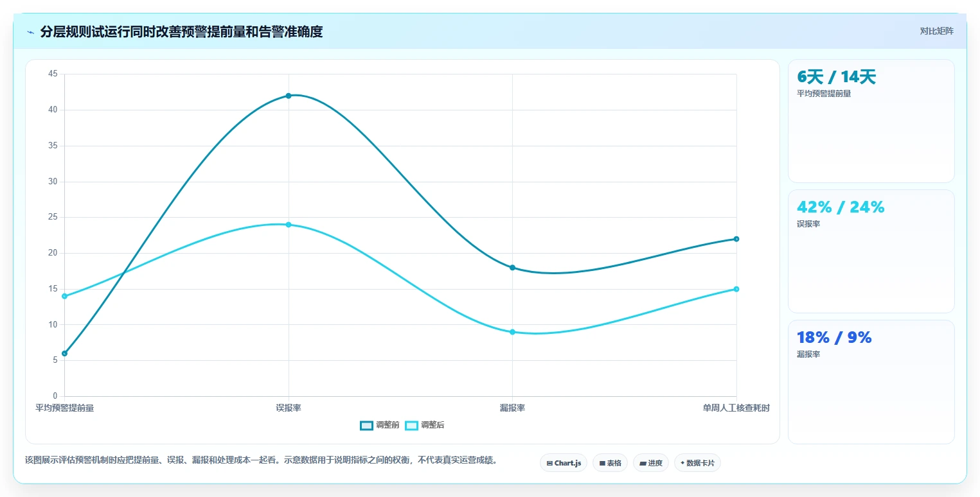Click the 调整前 data point at 误报率 (42)
The image size is (980, 497).
coord(289,96)
